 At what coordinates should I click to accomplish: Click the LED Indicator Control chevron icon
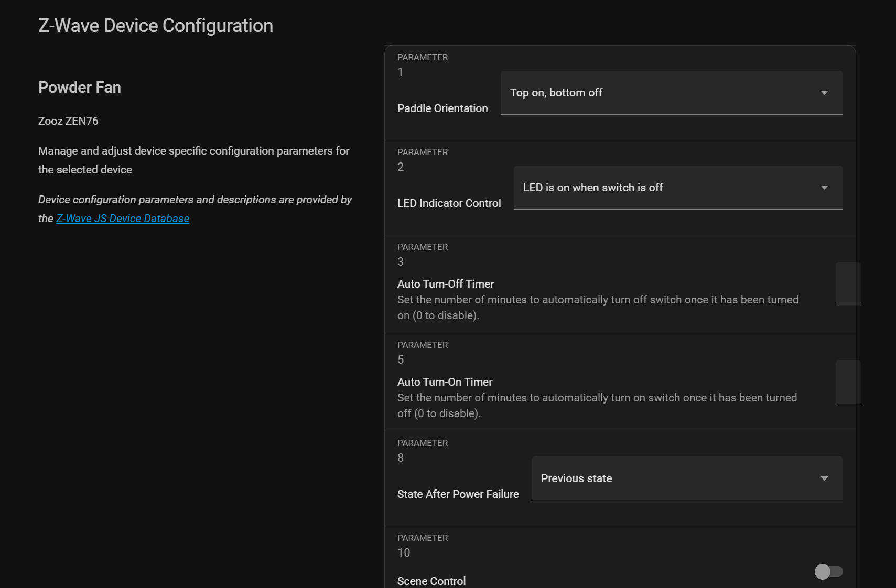824,187
